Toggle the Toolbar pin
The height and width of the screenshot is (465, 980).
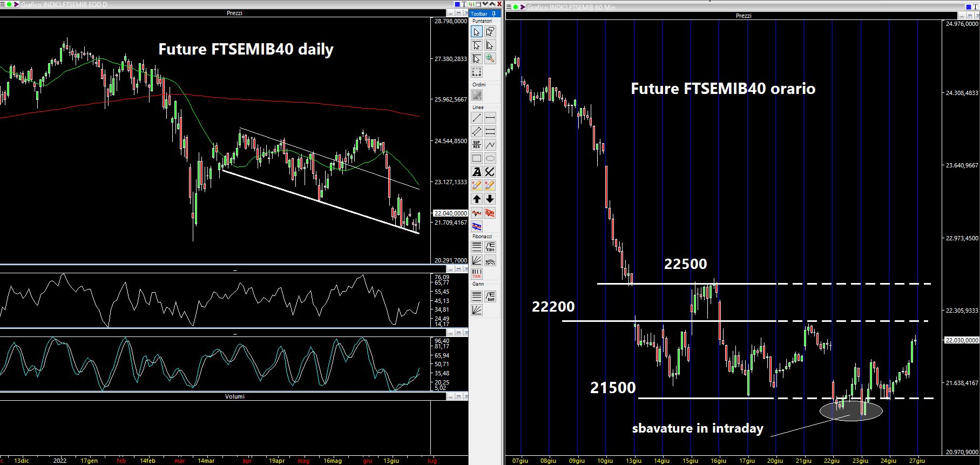[x=494, y=14]
